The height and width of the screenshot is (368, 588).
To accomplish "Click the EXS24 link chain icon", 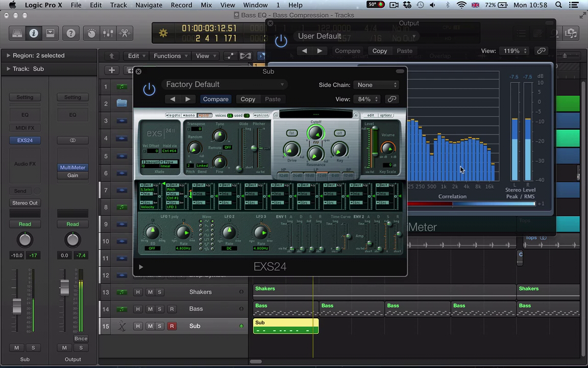I will pos(392,99).
